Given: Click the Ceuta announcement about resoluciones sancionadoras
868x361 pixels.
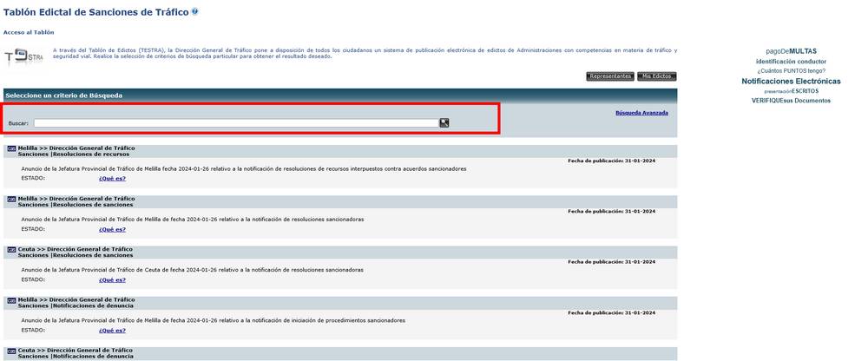Looking at the screenshot, I should point(192,270).
